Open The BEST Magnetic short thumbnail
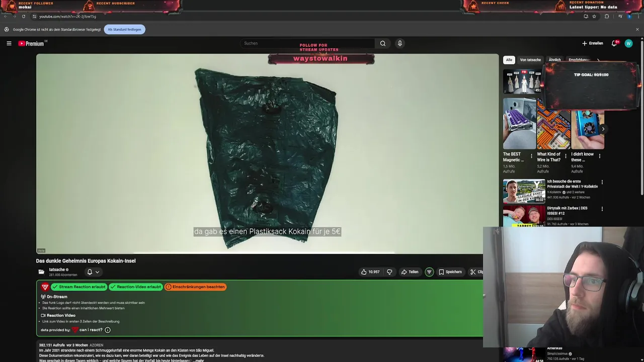644x362 pixels. pos(519,123)
